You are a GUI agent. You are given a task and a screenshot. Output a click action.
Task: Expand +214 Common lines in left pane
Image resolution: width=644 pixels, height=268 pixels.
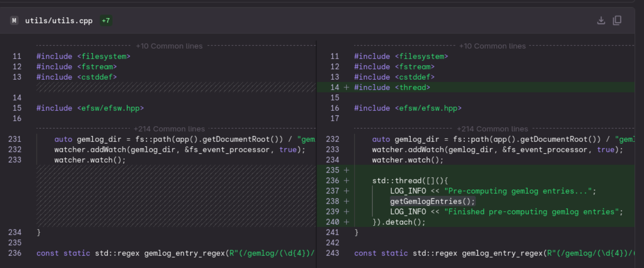pos(169,129)
